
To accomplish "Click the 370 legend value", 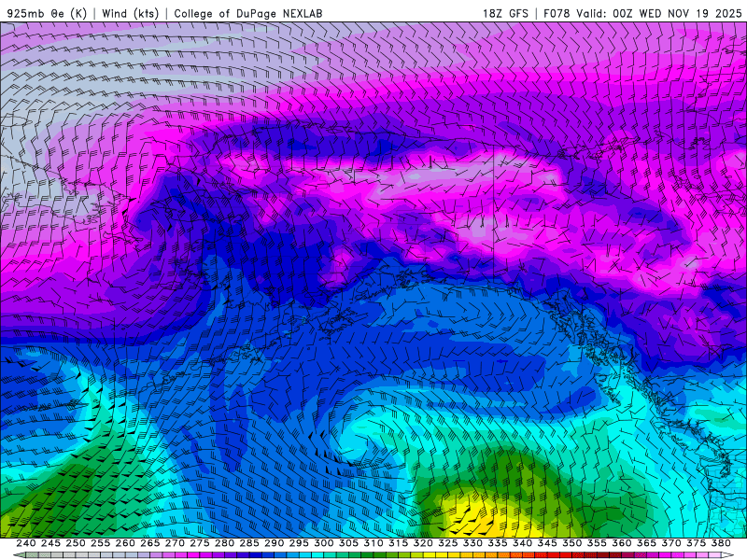I will 670,543.
